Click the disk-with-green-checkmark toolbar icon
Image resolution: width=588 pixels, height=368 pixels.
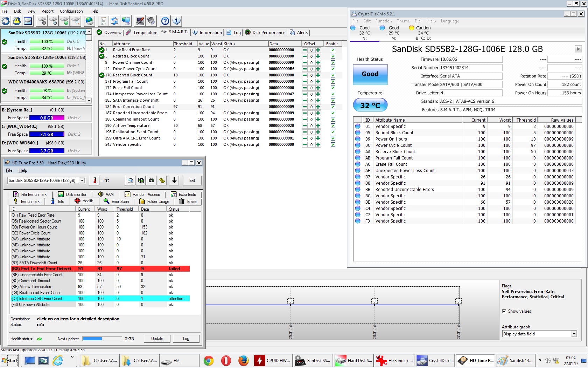coord(64,21)
